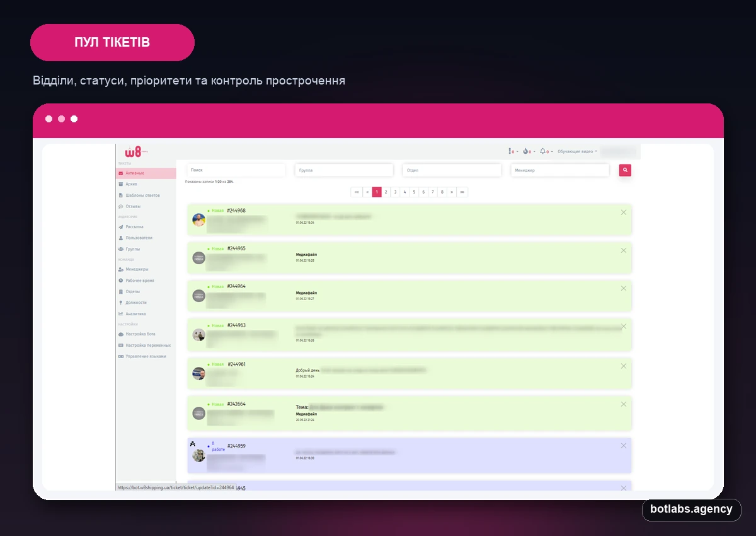The height and width of the screenshot is (536, 756).
Task: Close ticket #244965 with its X
Action: point(624,250)
